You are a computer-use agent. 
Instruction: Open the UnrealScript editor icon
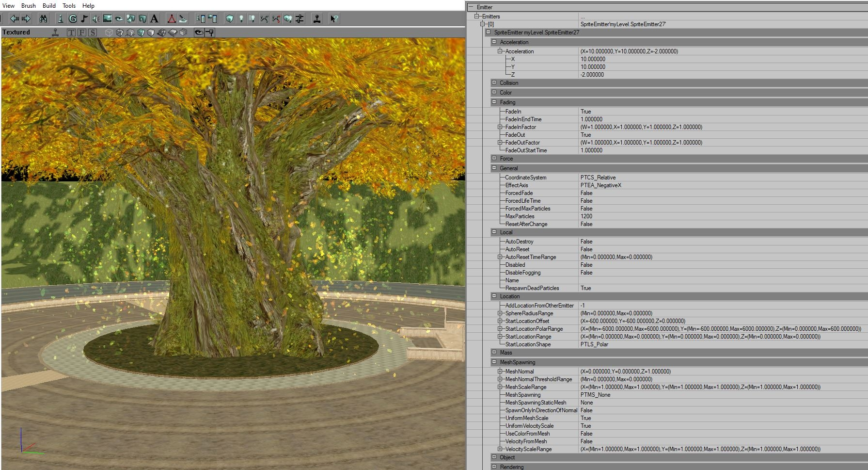click(183, 19)
